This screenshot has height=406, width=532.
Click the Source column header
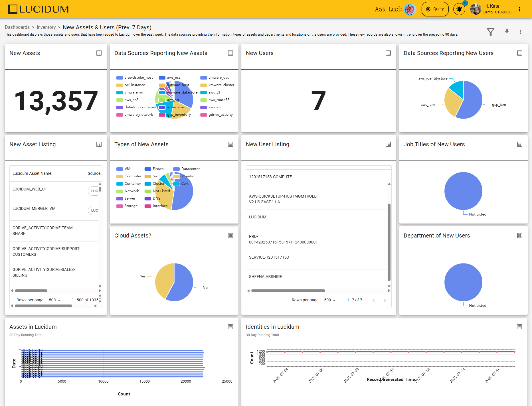(94, 173)
